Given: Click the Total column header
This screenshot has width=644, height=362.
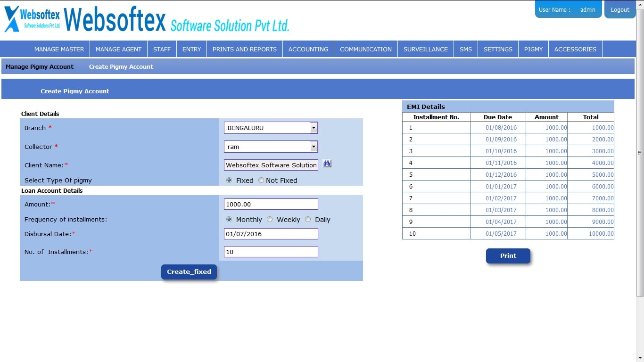Looking at the screenshot, I should (x=591, y=117).
